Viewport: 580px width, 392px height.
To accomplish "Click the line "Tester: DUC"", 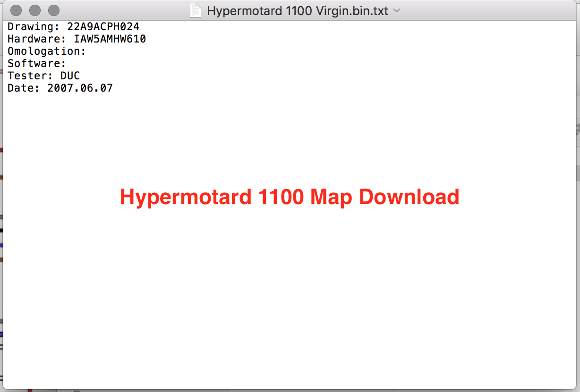I will click(x=43, y=76).
